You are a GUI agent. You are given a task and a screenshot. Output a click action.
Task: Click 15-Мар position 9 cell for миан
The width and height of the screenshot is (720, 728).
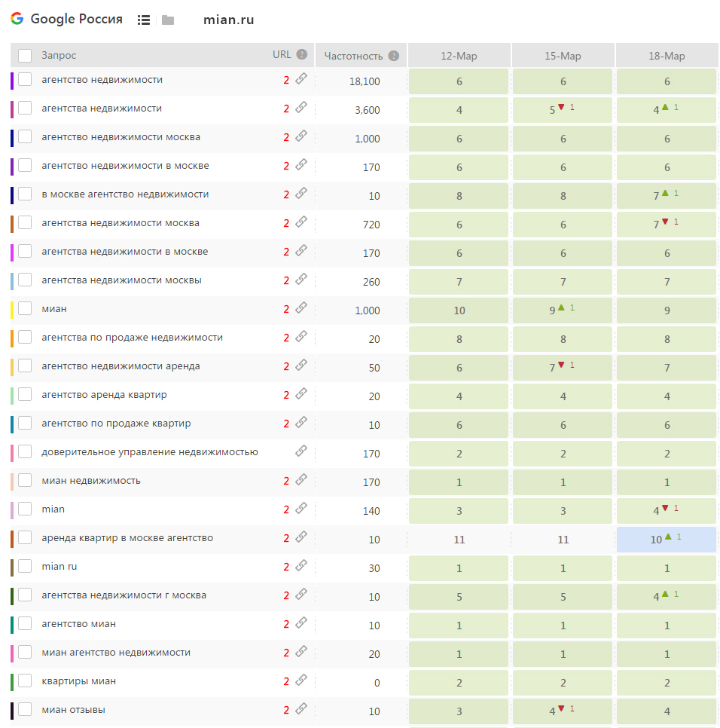[x=563, y=310]
